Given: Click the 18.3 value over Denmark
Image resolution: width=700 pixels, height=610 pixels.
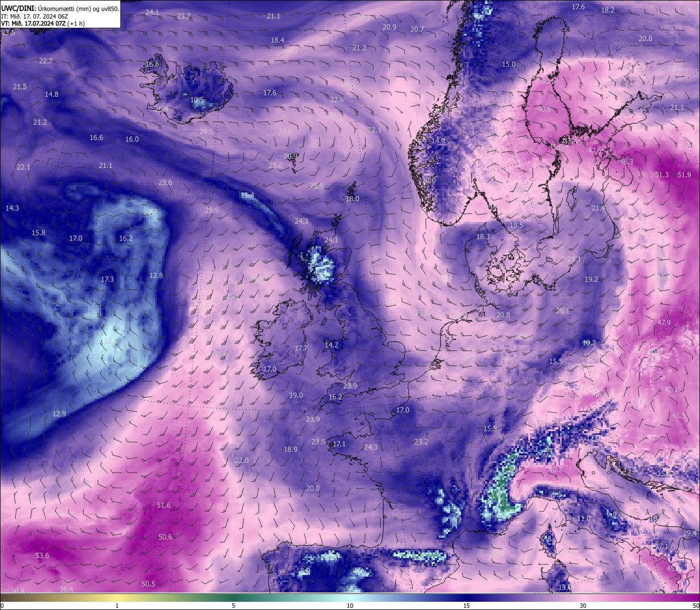Looking at the screenshot, I should click(x=483, y=236).
